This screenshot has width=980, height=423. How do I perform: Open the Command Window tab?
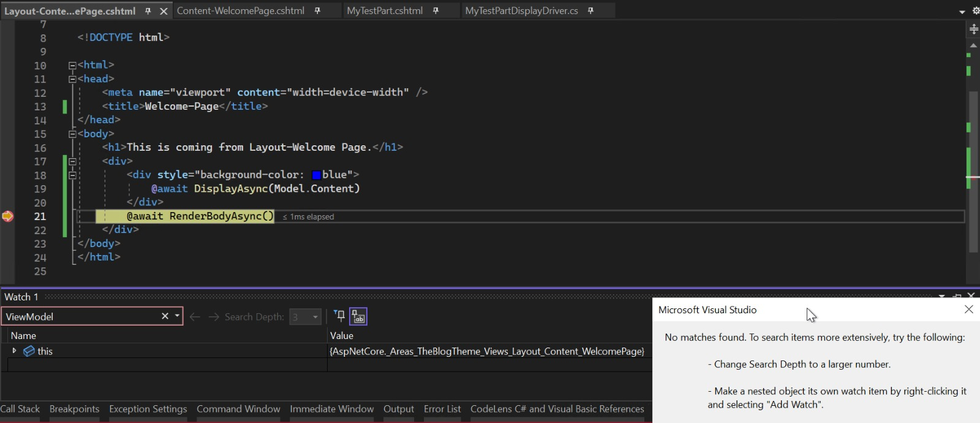pos(238,409)
